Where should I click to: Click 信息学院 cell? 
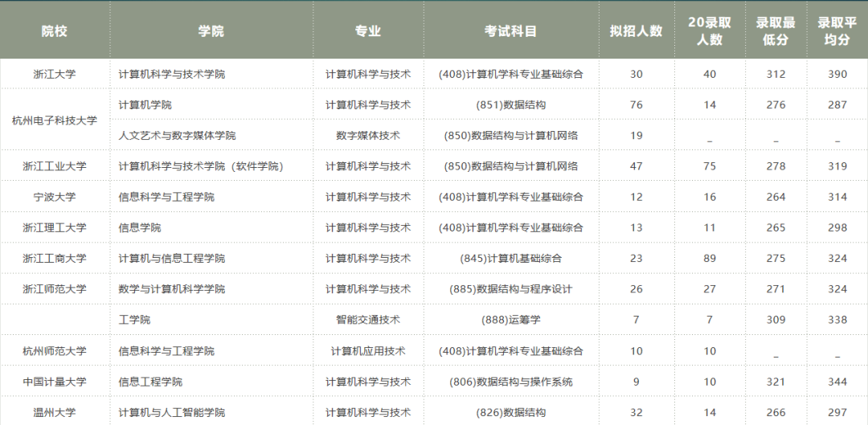pyautogui.click(x=140, y=227)
